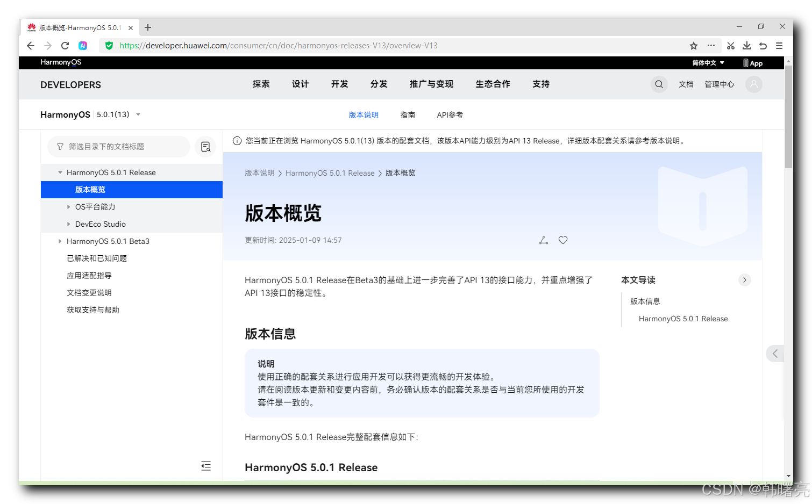Open a new browser tab
Viewport: 812px width, 504px height.
pyautogui.click(x=148, y=27)
